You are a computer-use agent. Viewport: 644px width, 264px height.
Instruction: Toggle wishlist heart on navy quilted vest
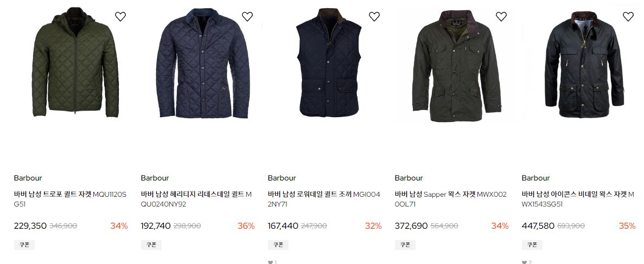[x=374, y=16]
